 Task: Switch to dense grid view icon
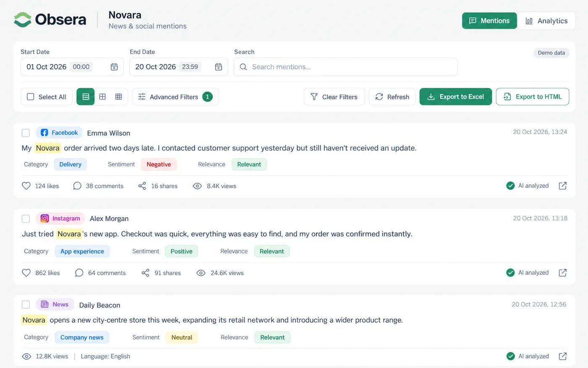pos(119,97)
